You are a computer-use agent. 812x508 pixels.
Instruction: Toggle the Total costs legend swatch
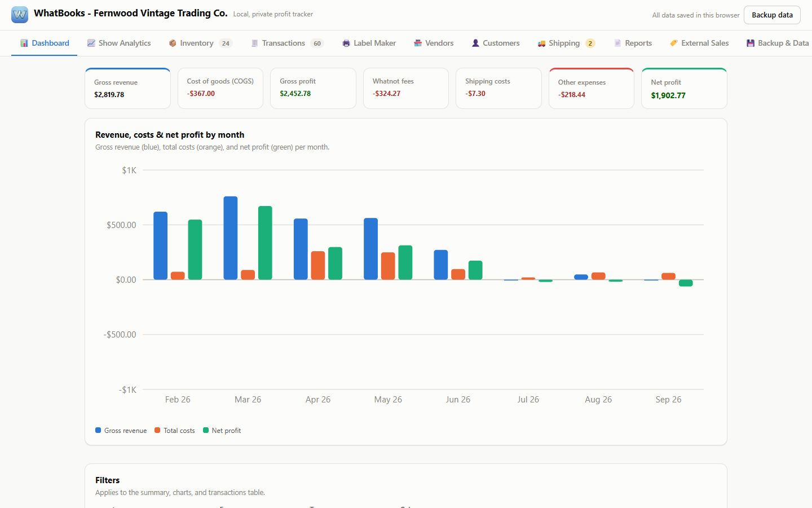coord(157,430)
